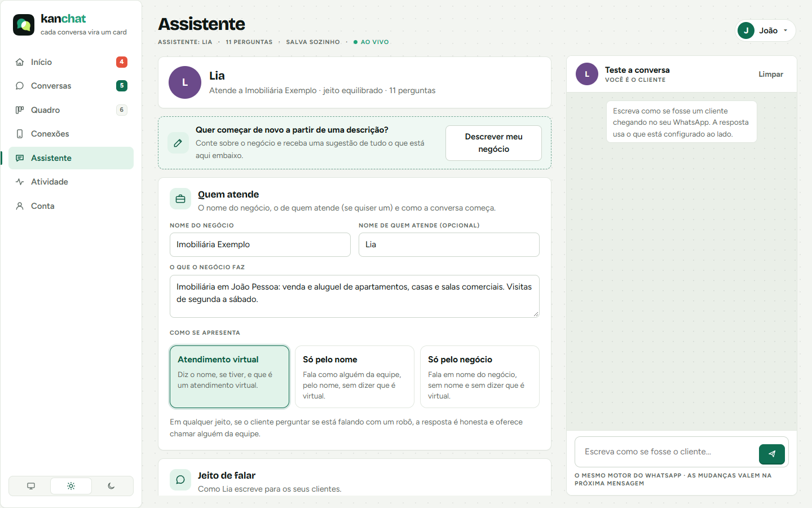Click the Nome do negócio input field
The image size is (812, 508).
tap(260, 244)
